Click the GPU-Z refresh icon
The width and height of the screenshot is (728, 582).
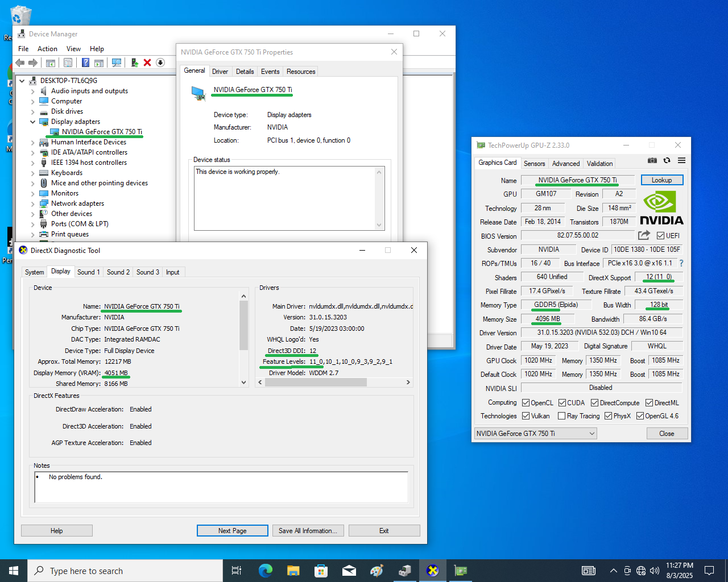click(667, 161)
